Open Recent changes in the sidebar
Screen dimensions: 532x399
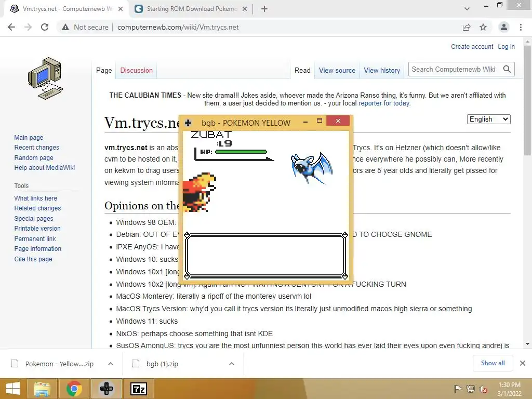click(37, 147)
